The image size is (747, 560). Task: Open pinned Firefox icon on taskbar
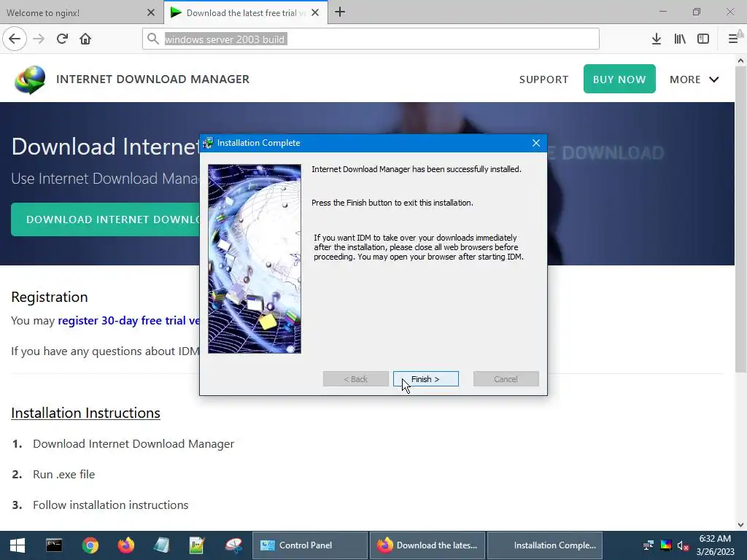click(x=125, y=545)
